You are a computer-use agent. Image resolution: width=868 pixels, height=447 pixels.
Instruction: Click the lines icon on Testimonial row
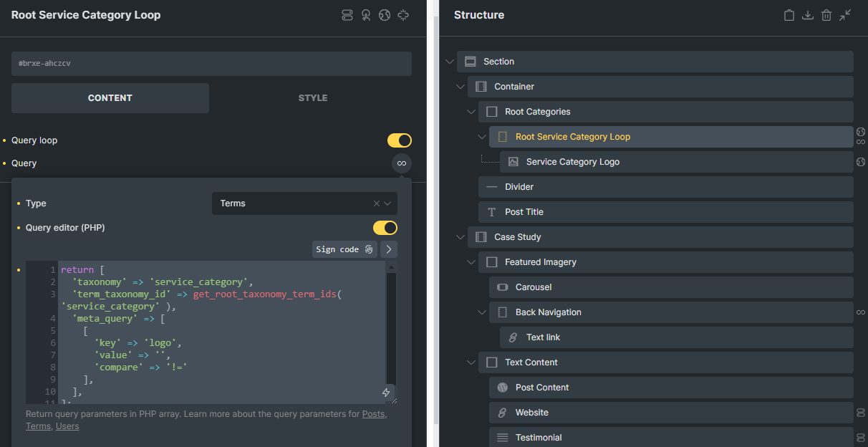point(502,438)
